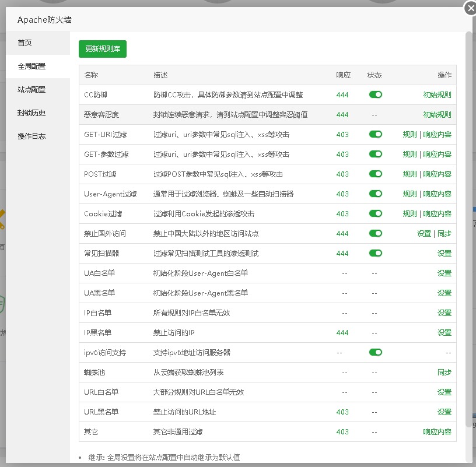Open the 封锁历史 tab
Viewport: 476px width, 467px height.
[x=38, y=113]
